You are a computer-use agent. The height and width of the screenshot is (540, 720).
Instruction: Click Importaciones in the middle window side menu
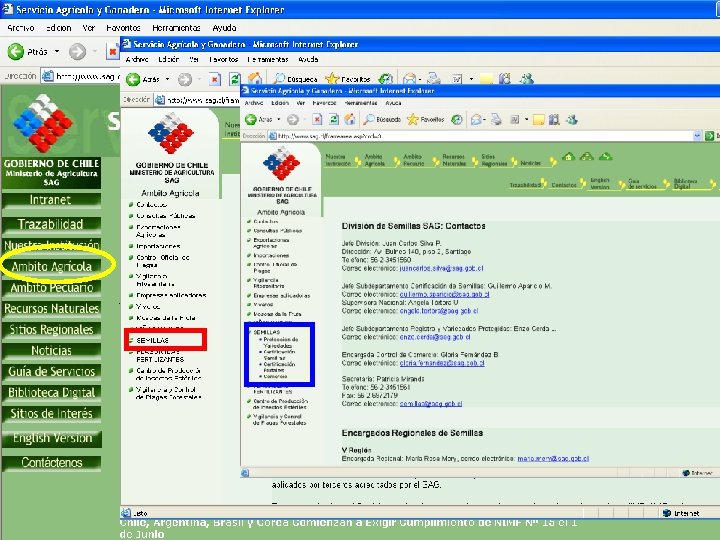click(x=158, y=246)
